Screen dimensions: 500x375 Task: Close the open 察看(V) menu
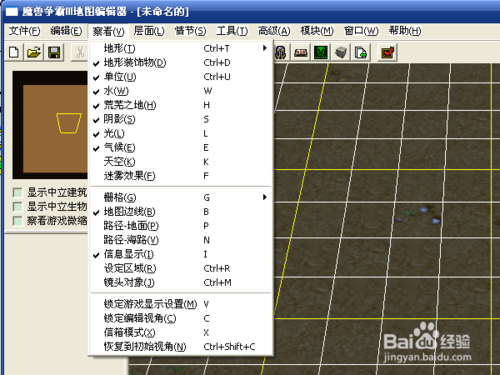click(x=108, y=32)
